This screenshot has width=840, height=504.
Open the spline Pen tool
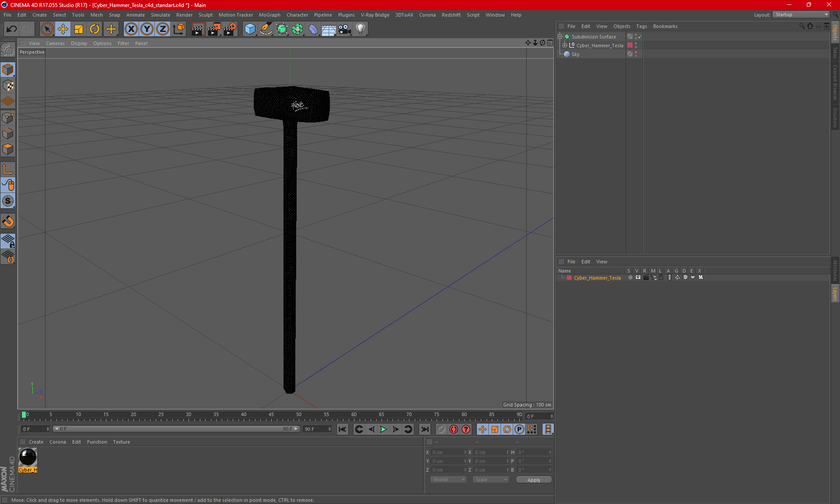(266, 29)
